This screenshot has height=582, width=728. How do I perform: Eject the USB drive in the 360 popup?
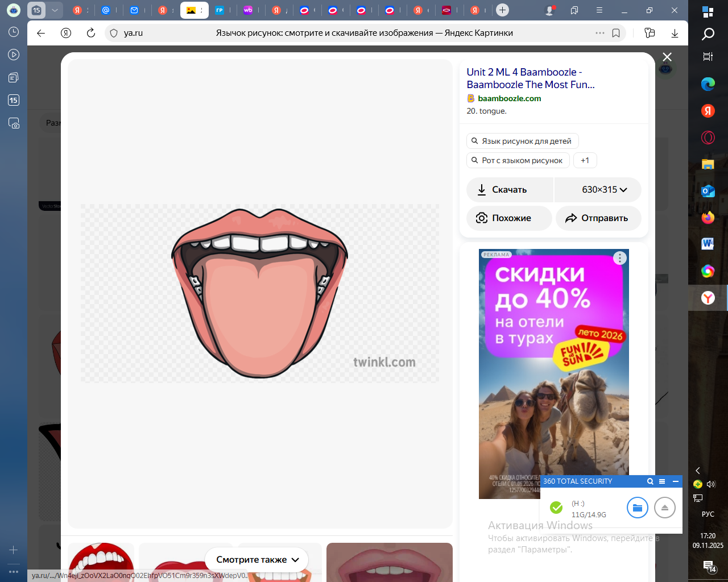click(664, 508)
